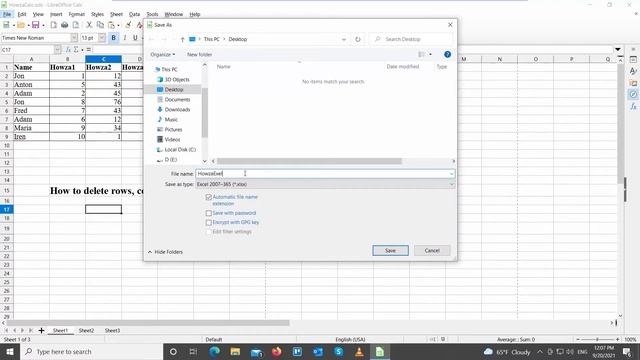
Task: Open the Name Box dropdown
Action: [57, 49]
